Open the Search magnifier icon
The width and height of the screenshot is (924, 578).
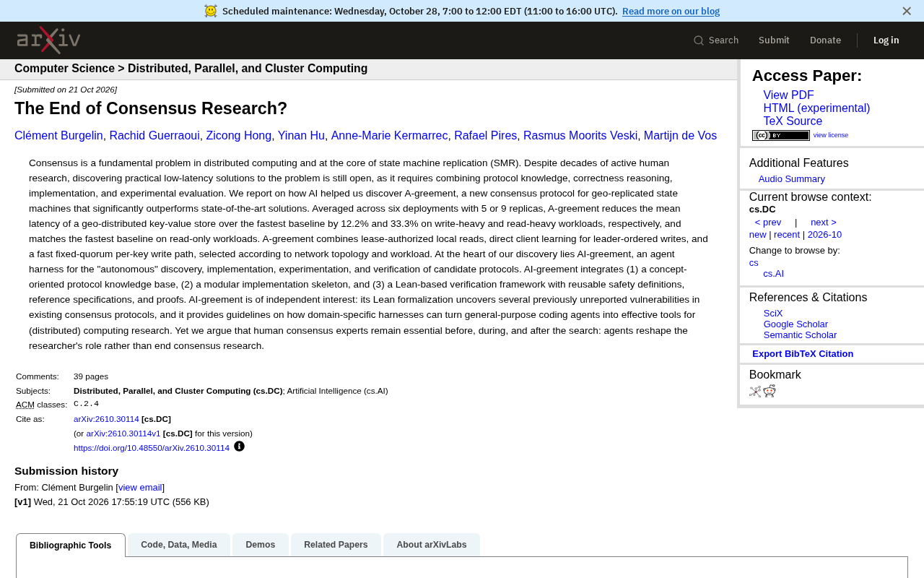tap(699, 40)
